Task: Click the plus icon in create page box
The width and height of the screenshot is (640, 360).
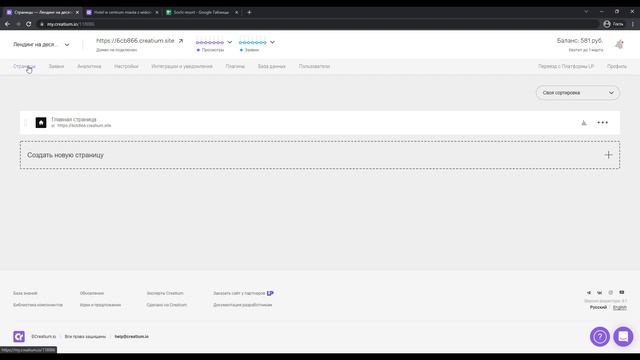Action: (608, 155)
